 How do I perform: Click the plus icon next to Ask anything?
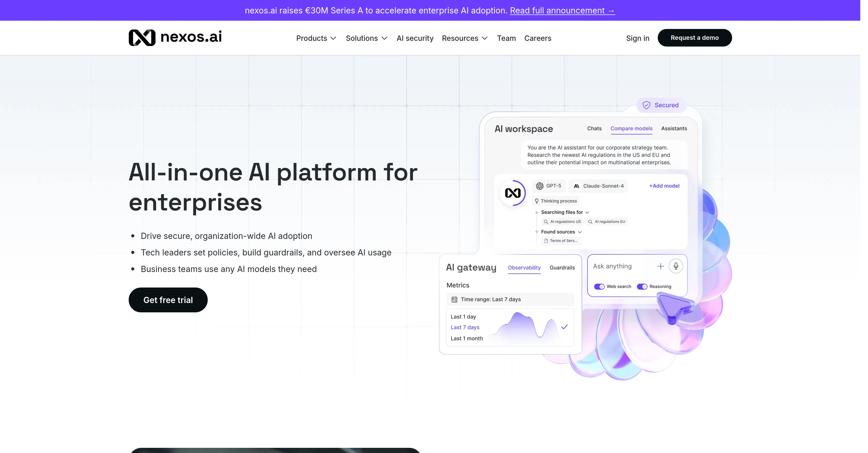[661, 266]
